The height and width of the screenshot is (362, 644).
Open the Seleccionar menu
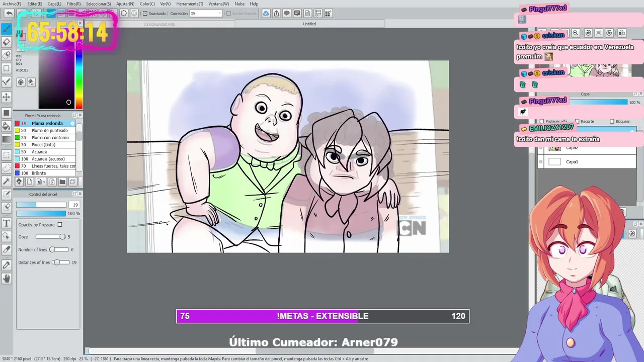tap(98, 4)
